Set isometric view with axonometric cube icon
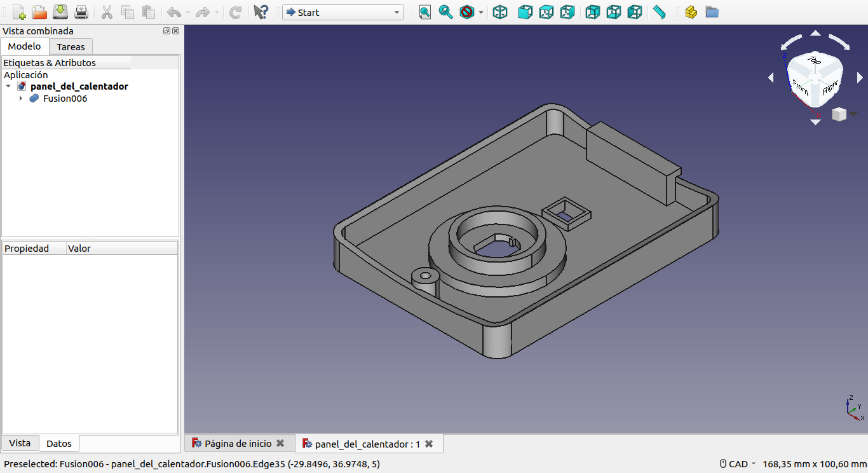The width and height of the screenshot is (868, 473). (500, 12)
